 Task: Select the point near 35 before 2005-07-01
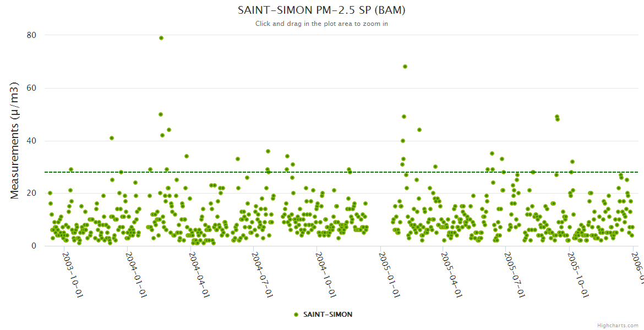coord(492,153)
